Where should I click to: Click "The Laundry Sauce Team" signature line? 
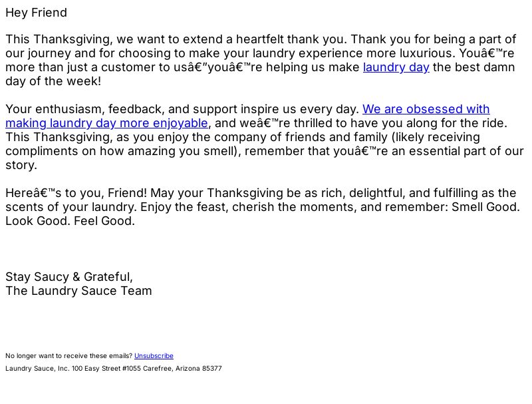pyautogui.click(x=78, y=291)
